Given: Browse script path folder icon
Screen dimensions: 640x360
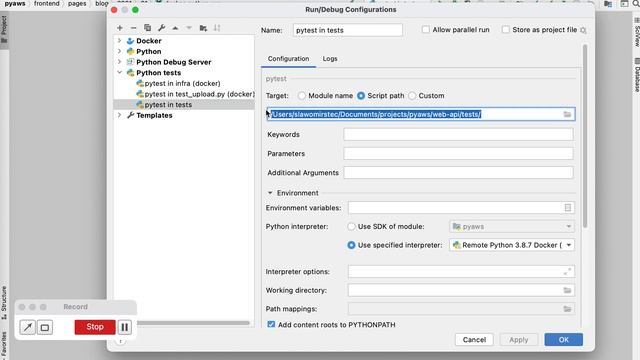Looking at the screenshot, I should tap(567, 114).
